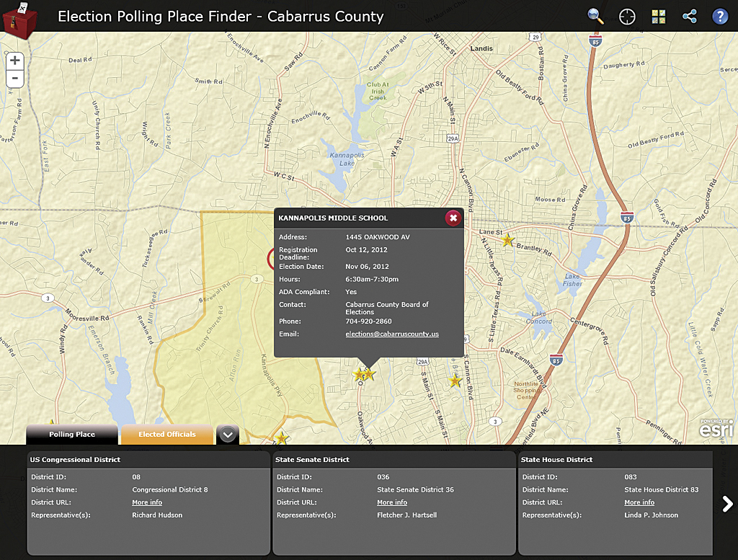Click the Interstate 85 shield at top
Screen dimensions: 738x560
coord(595,41)
